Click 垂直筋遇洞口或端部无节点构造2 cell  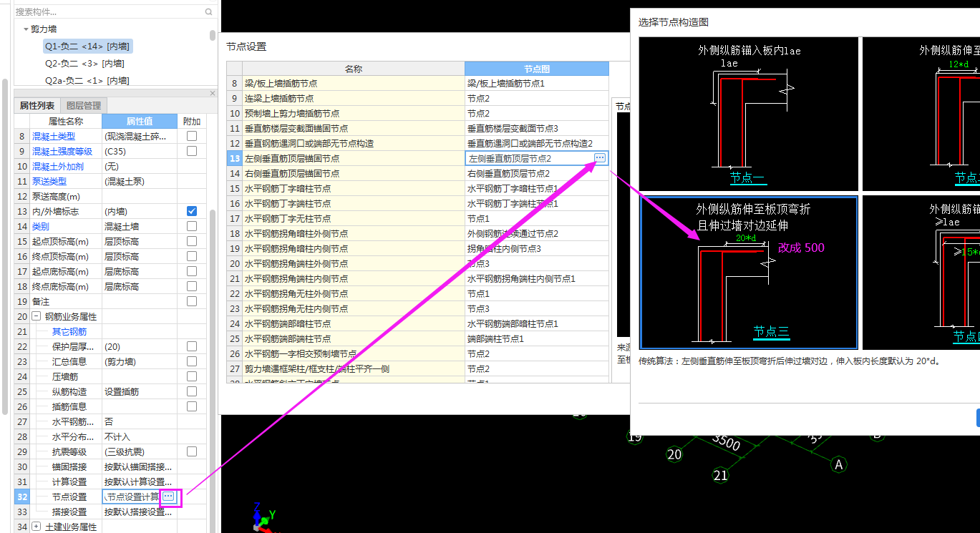point(537,143)
